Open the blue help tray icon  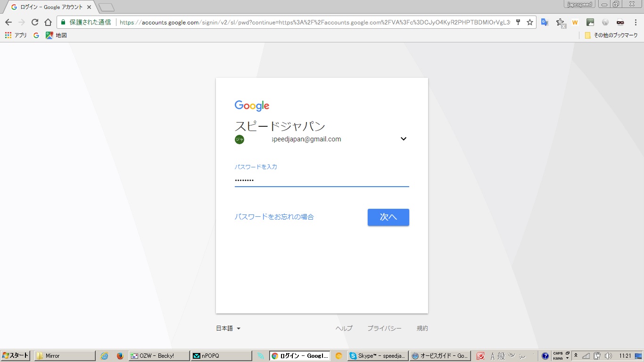[545, 356]
